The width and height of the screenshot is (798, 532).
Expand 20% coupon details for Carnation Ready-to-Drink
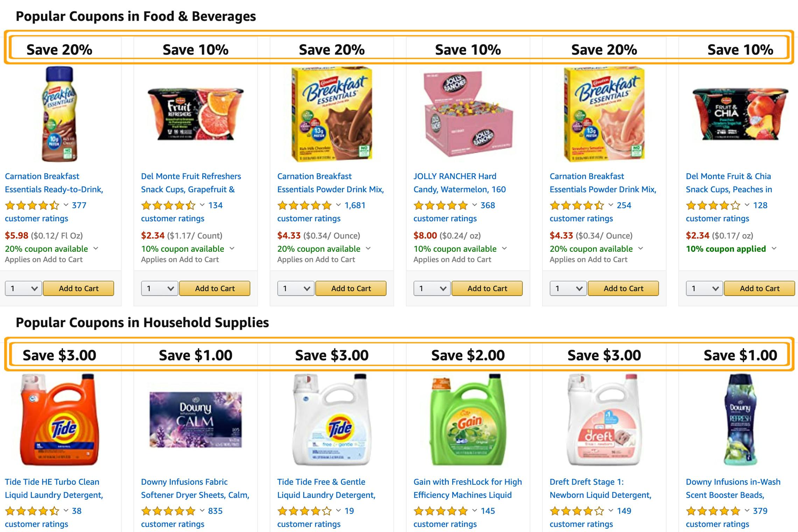(x=96, y=248)
